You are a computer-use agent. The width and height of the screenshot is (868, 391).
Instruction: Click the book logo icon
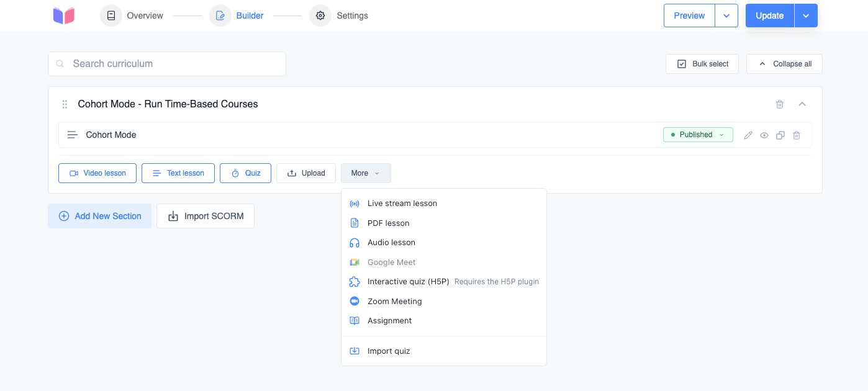64,16
